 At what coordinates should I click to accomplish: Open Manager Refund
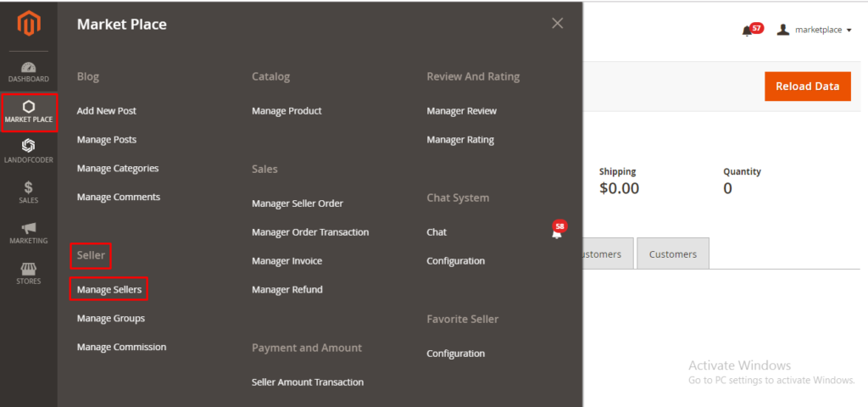pos(287,290)
